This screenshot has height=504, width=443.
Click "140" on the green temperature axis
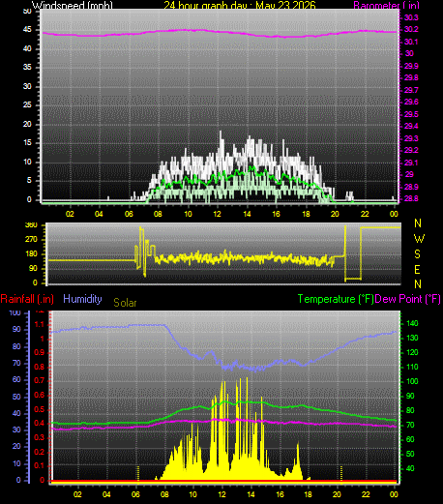[412, 323]
